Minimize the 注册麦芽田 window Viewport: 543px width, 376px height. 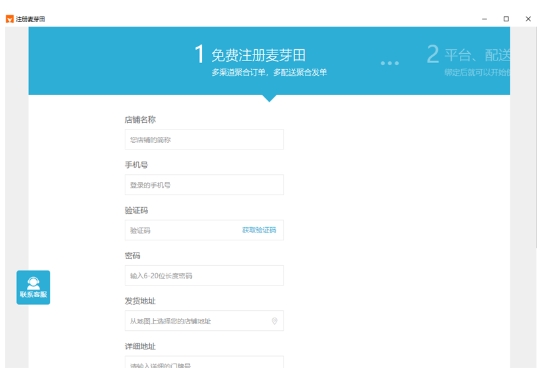484,19
